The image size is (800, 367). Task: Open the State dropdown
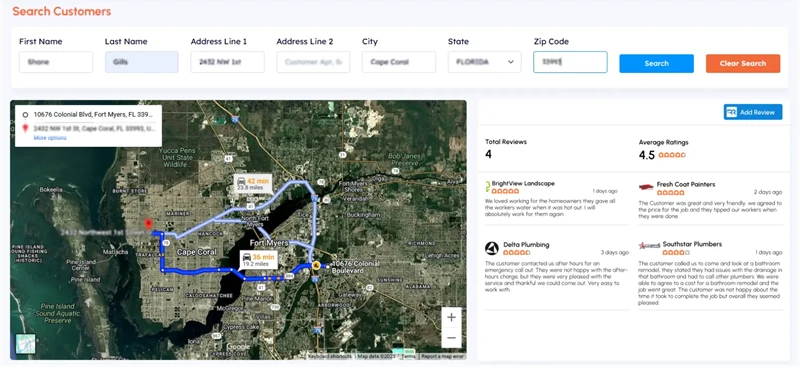tap(485, 62)
